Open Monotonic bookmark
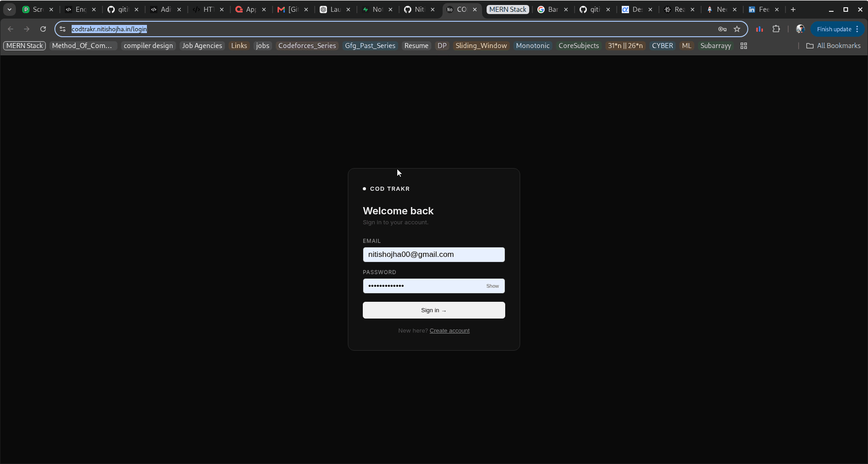Viewport: 868px width, 464px height. tap(533, 46)
